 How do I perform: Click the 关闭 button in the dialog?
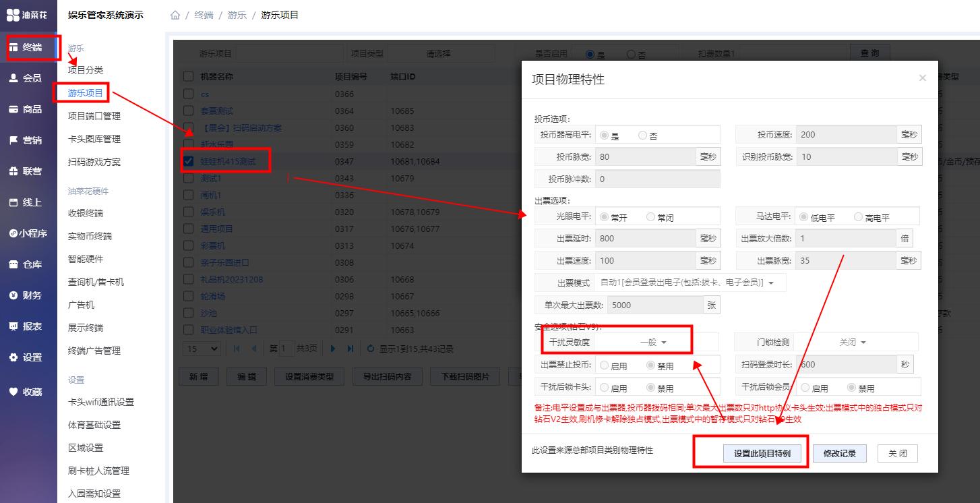[898, 454]
